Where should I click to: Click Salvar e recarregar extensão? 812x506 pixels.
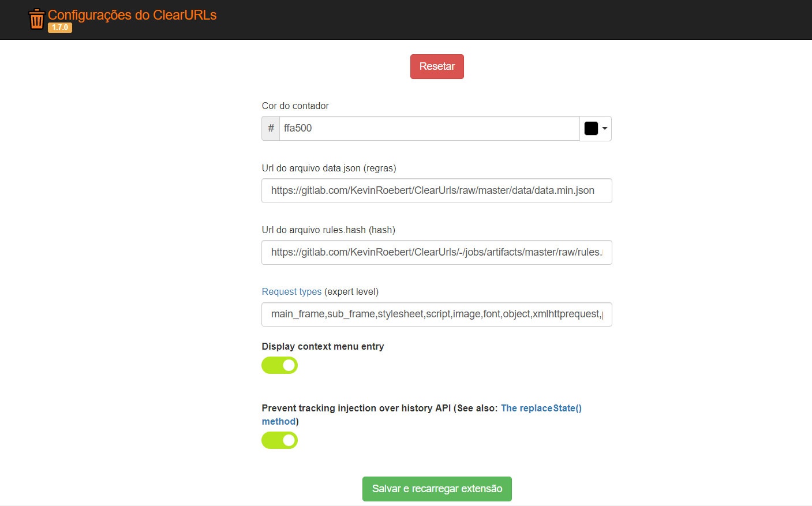point(437,489)
